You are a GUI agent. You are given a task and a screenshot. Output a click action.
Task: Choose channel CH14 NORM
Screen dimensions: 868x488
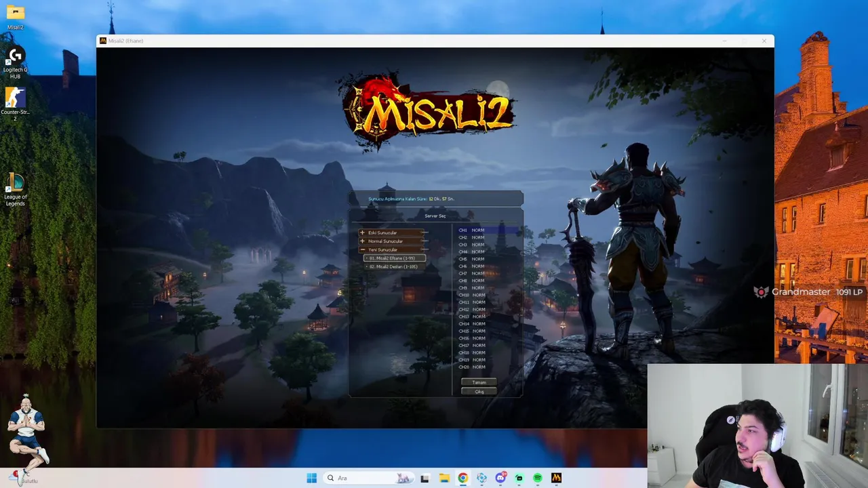487,324
